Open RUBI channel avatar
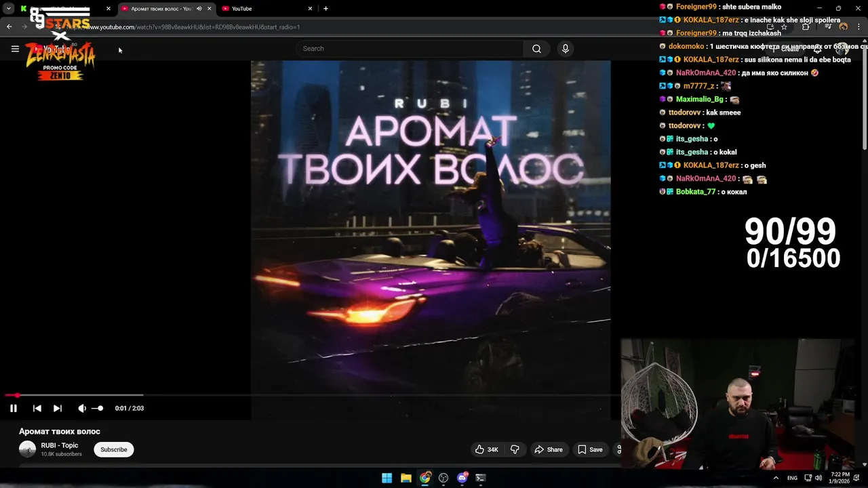The height and width of the screenshot is (488, 868). pyautogui.click(x=27, y=449)
